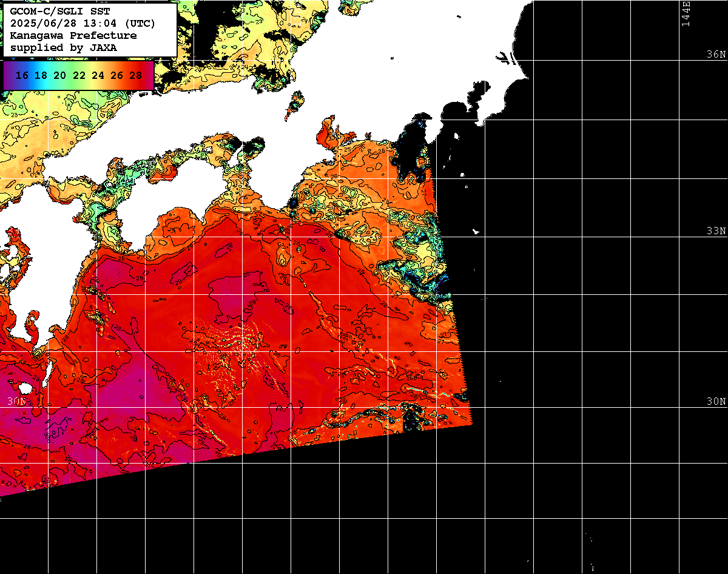Screen dimensions: 728x574
Task: Select the 26 value on the temperature scale
Action: click(117, 75)
